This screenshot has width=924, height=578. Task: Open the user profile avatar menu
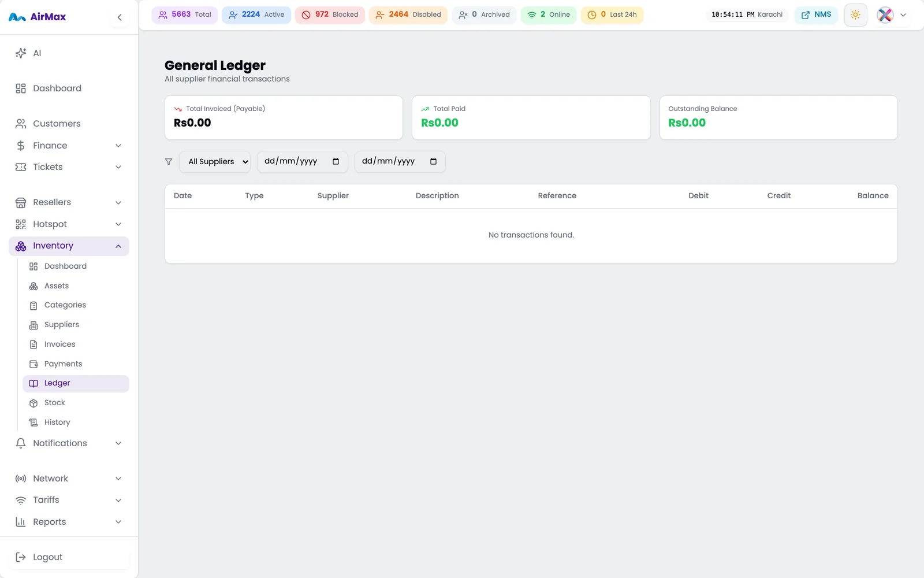885,15
